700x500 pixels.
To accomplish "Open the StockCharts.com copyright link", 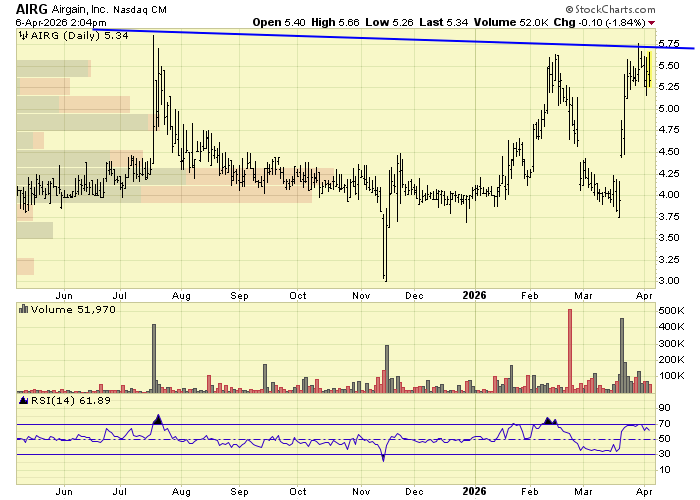I will [610, 9].
